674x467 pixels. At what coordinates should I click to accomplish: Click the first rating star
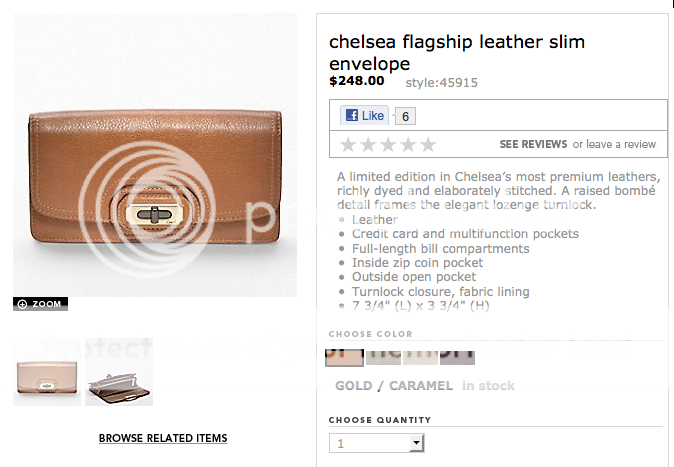pyautogui.click(x=348, y=145)
